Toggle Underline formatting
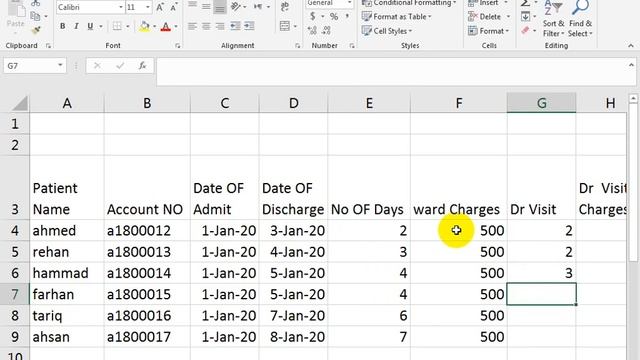This screenshot has height=360, width=640. [x=90, y=26]
